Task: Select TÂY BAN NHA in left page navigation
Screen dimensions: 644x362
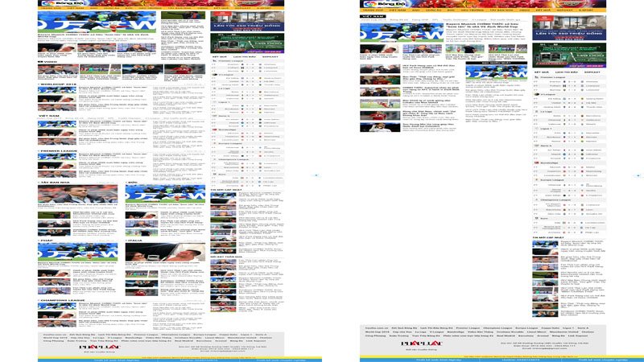Action: pyautogui.click(x=179, y=8)
